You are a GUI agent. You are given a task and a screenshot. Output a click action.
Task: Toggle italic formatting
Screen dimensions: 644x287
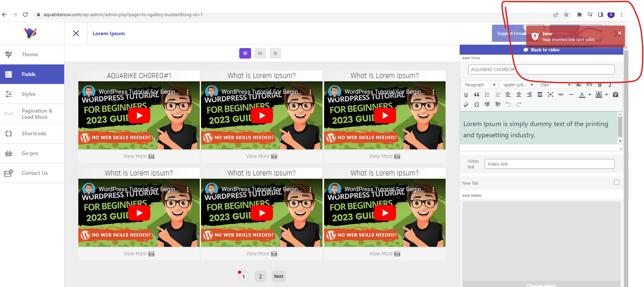point(610,85)
